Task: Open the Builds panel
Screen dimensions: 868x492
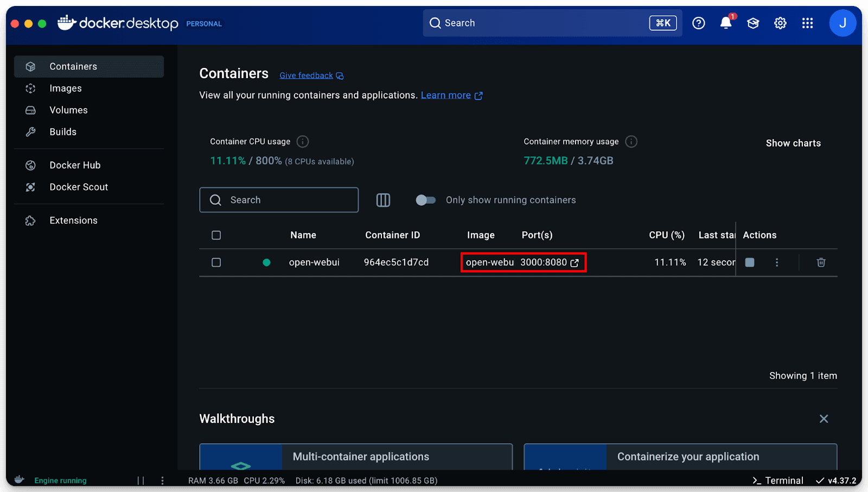Action: pos(62,131)
